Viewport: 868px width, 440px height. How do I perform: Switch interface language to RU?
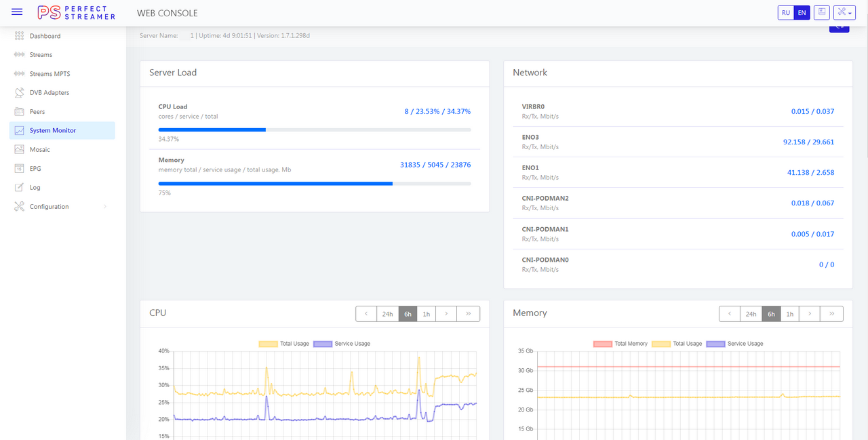785,13
